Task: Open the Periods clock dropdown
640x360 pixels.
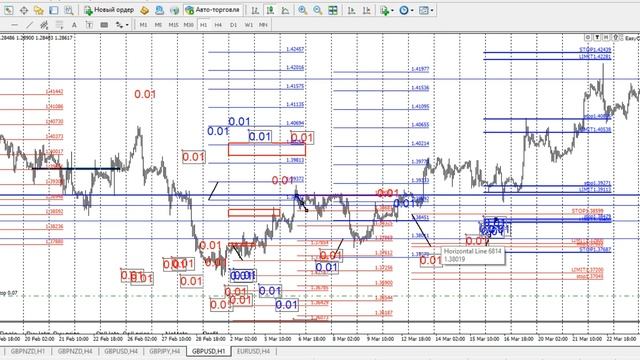Action: [x=406, y=10]
